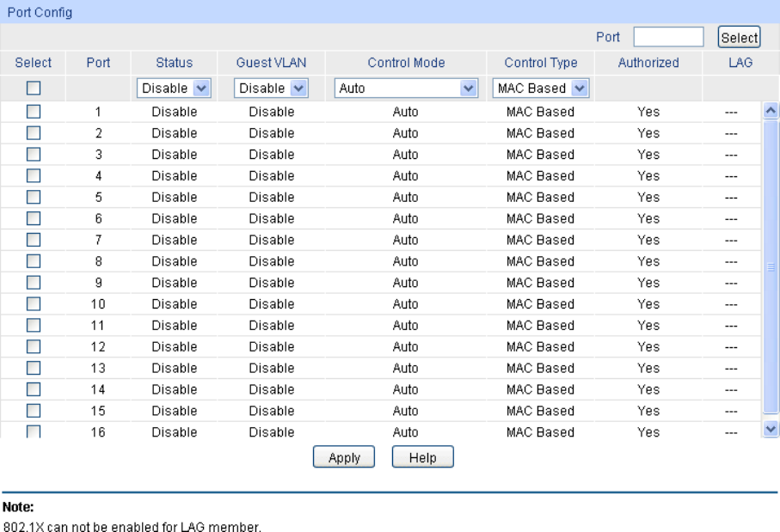
Task: Enable the checkbox for port 10
Action: pyautogui.click(x=34, y=303)
